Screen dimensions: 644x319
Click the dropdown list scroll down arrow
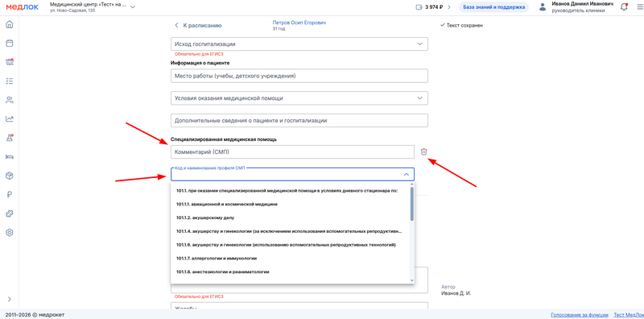pos(412,280)
